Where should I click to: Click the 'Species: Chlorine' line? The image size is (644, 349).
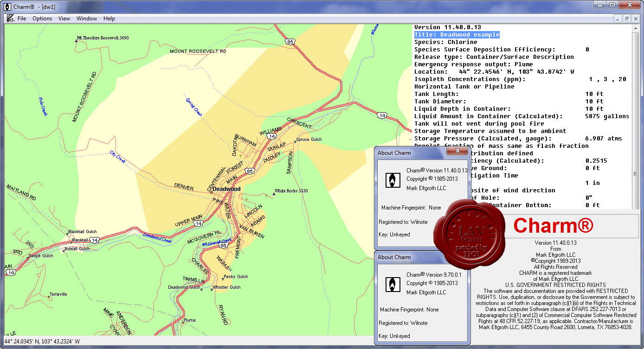coord(446,42)
